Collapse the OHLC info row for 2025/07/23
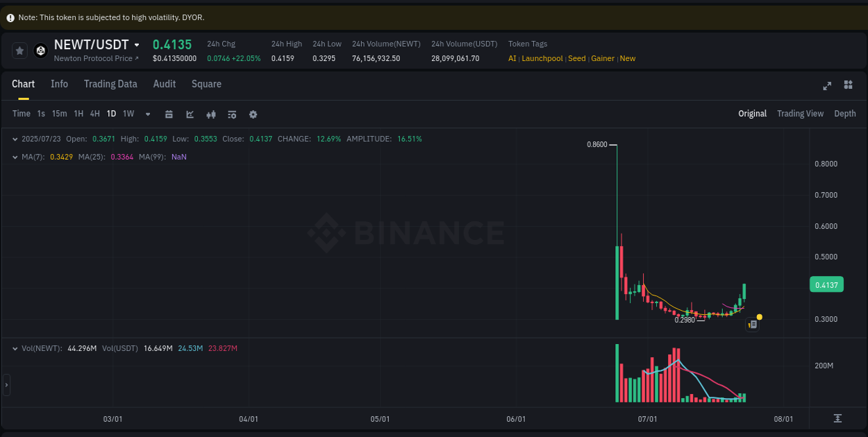The height and width of the screenshot is (437, 868). 14,139
